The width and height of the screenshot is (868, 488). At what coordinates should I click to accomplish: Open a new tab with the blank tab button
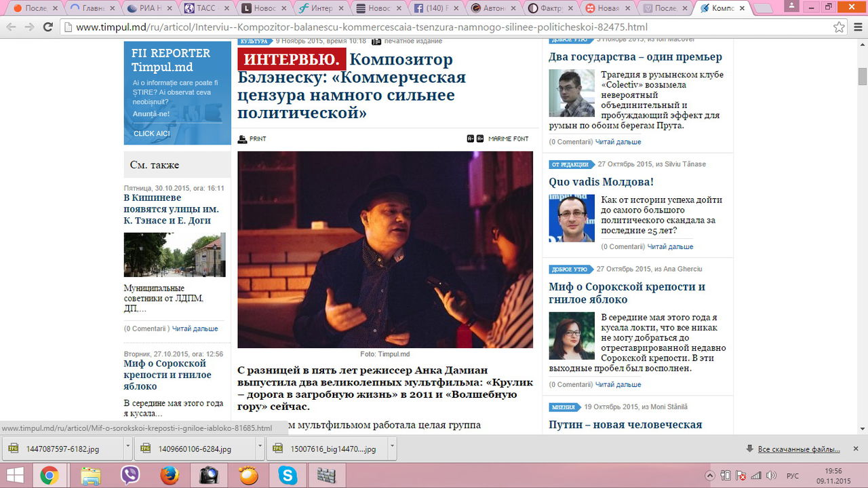(x=764, y=9)
